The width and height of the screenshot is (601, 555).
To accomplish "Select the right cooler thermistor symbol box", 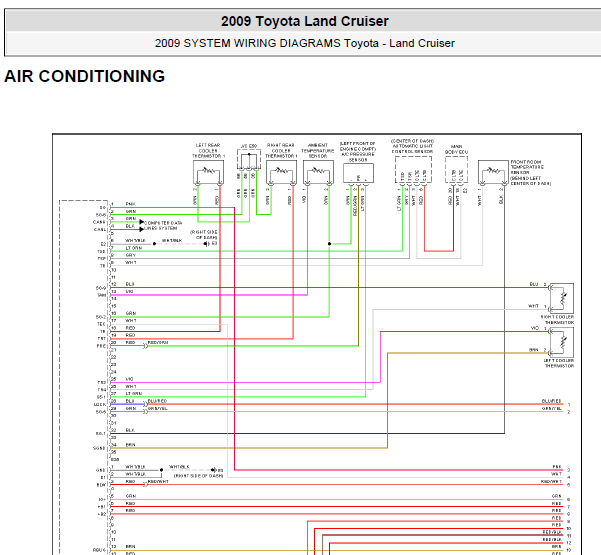I will (x=562, y=298).
